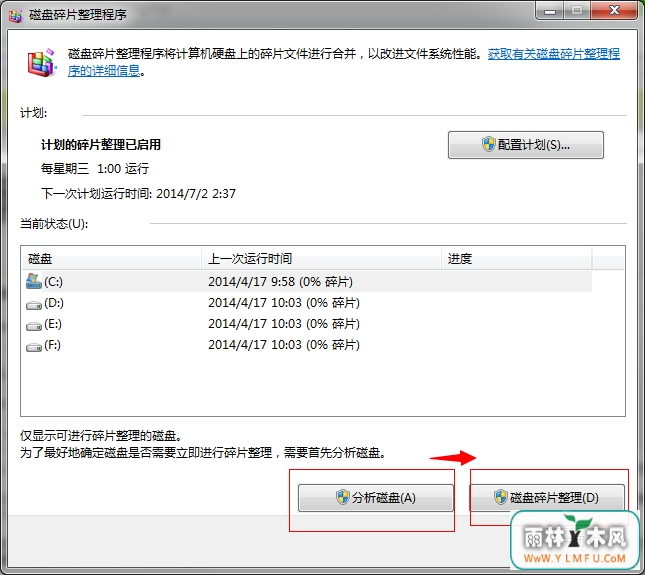Minimize the Disk Defragmenter window
The width and height of the screenshot is (645, 575).
[x=550, y=11]
